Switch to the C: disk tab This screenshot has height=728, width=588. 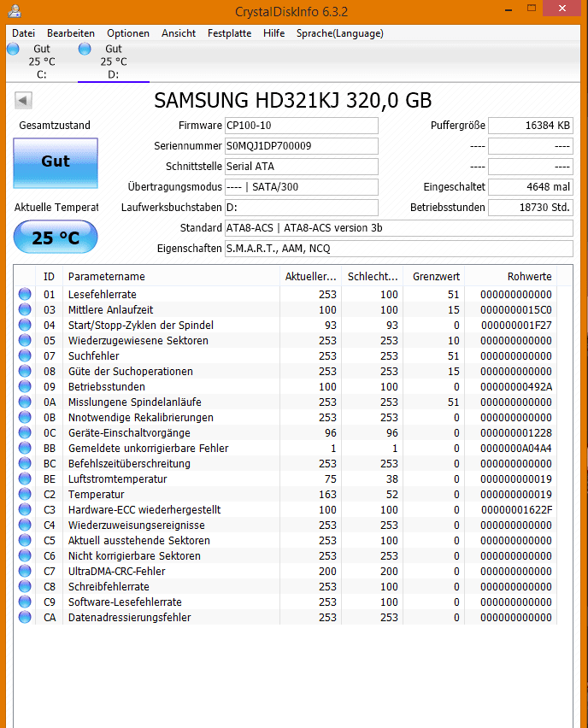42,62
